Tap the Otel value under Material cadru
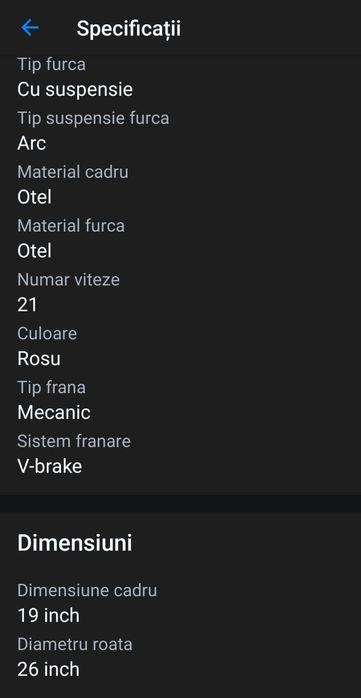The width and height of the screenshot is (361, 698). 34,197
